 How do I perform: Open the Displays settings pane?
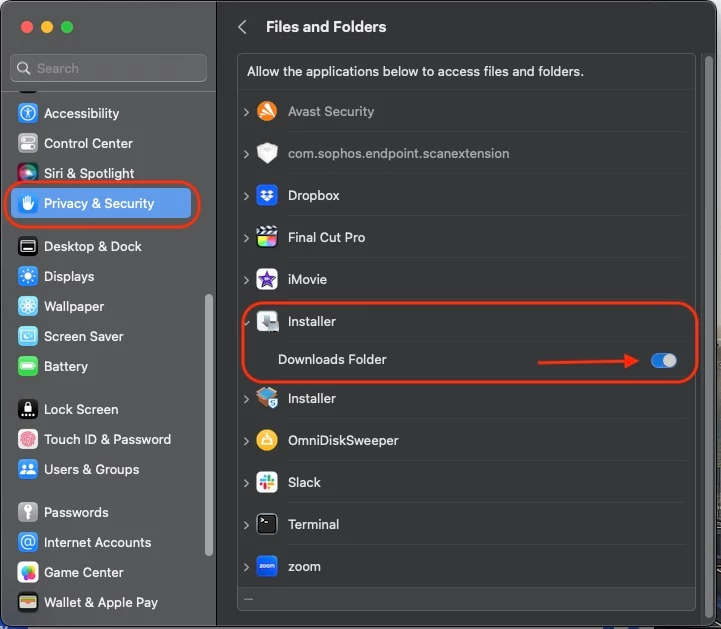(x=69, y=276)
